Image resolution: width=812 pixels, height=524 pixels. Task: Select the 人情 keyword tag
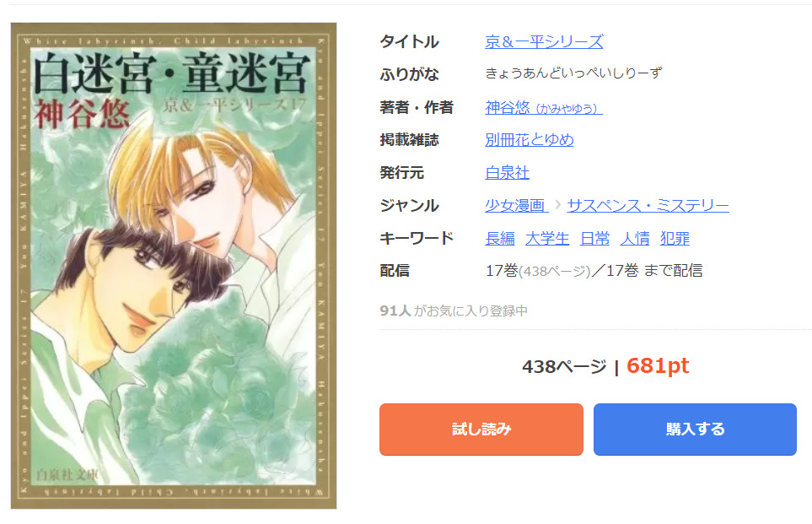634,238
